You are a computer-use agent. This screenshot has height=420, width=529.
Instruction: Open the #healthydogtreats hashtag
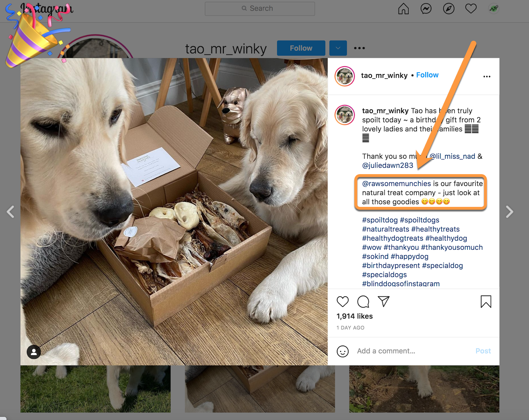tap(392, 238)
